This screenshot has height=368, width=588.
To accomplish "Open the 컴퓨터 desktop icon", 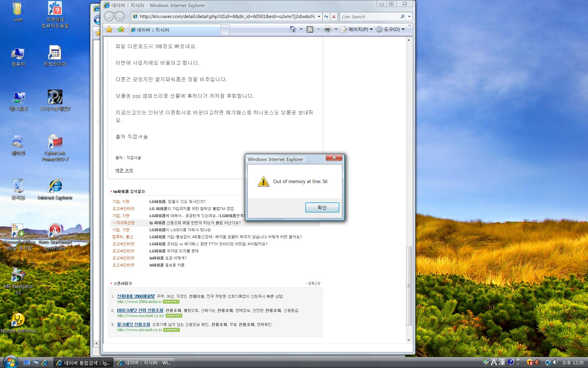I will 18,57.
